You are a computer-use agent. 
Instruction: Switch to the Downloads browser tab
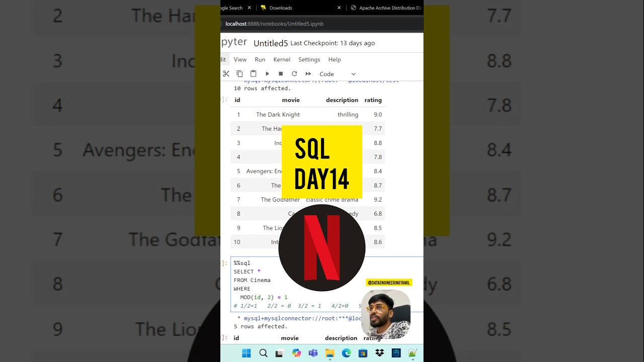point(280,8)
